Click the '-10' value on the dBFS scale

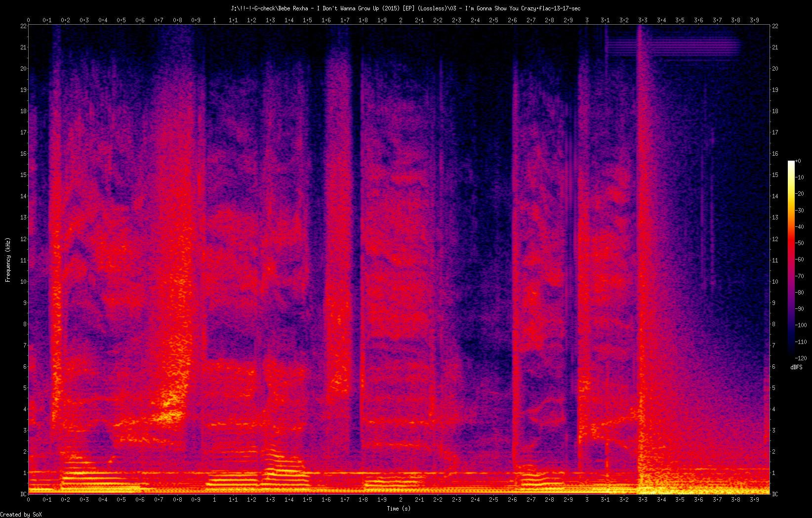click(x=800, y=177)
